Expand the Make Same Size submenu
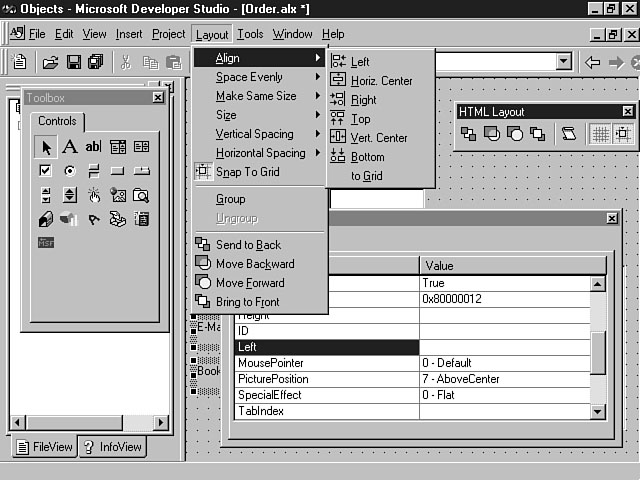640x480 pixels. pyautogui.click(x=256, y=96)
